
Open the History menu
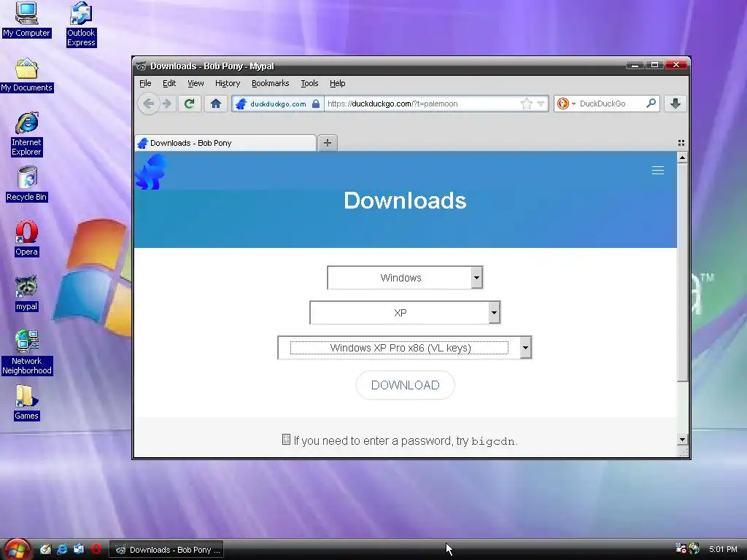(228, 83)
